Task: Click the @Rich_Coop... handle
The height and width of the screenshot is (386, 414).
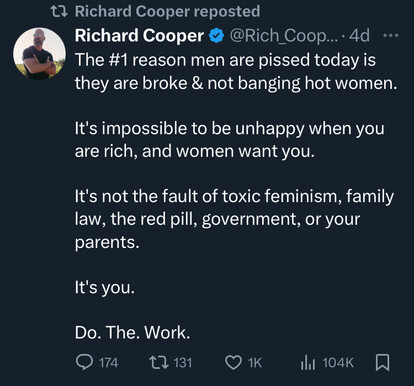Action: (x=284, y=35)
